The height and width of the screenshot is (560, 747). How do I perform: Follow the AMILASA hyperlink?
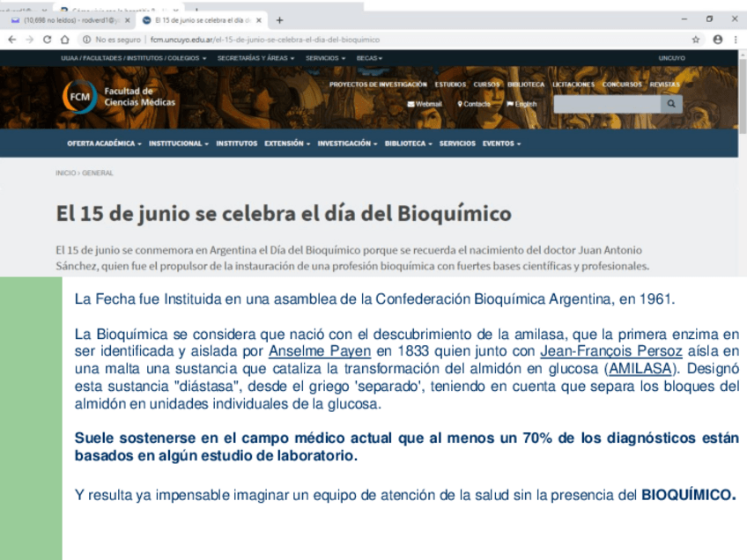pyautogui.click(x=640, y=369)
